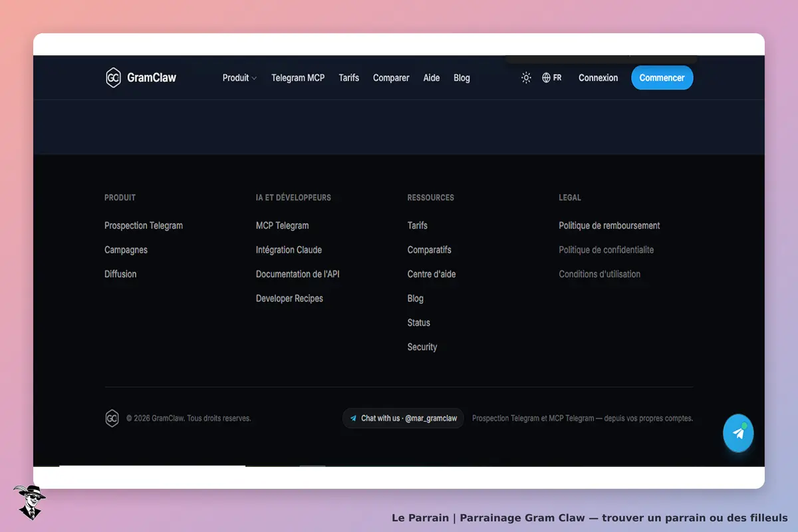Open Intégration Claude link
The image size is (798, 532).
tap(289, 250)
